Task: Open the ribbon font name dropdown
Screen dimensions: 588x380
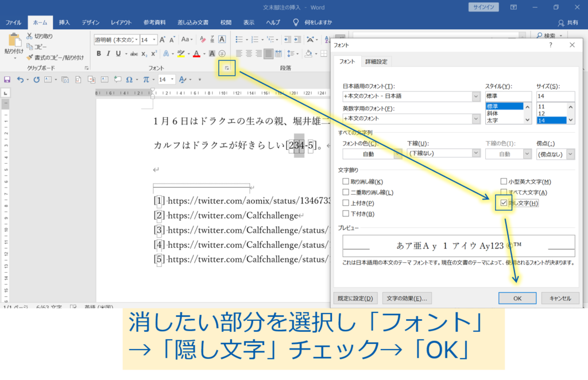Action: click(x=137, y=40)
